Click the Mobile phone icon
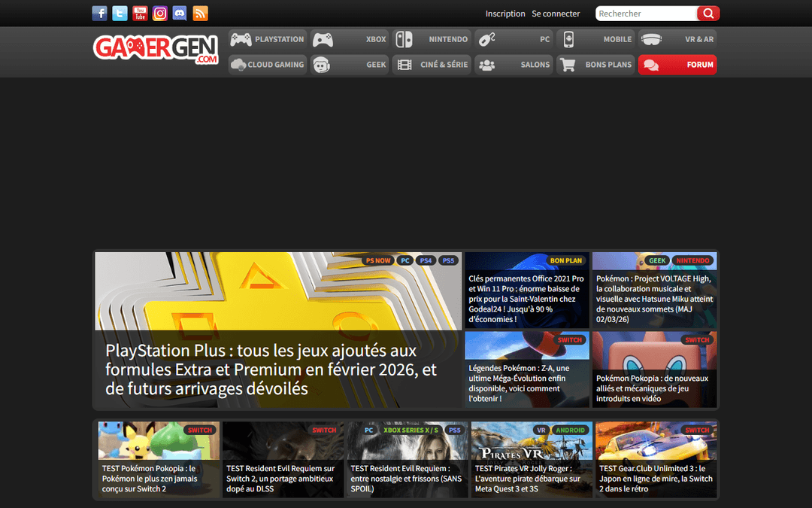Viewport: 812px width, 508px height. pyautogui.click(x=568, y=39)
